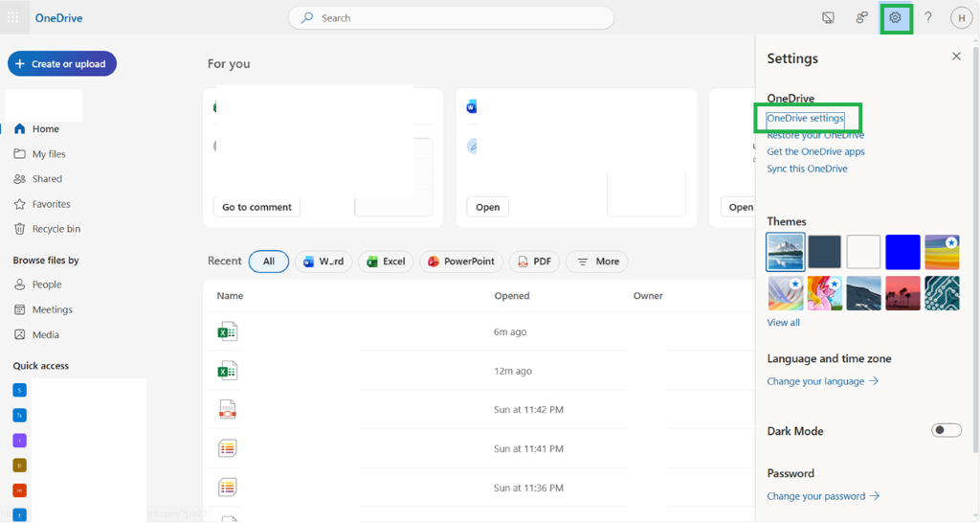This screenshot has width=980, height=523.
Task: Select the rainbow gradient theme swatch
Action: pos(942,252)
